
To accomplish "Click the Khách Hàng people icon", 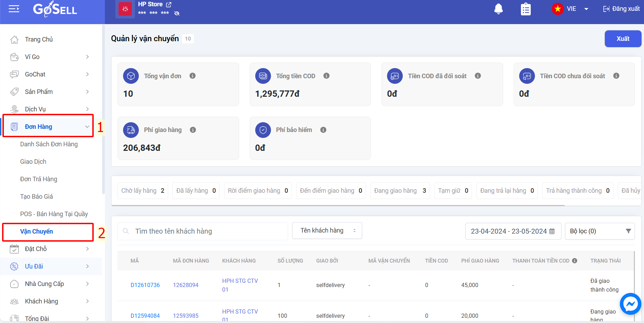I will pos(14,301).
